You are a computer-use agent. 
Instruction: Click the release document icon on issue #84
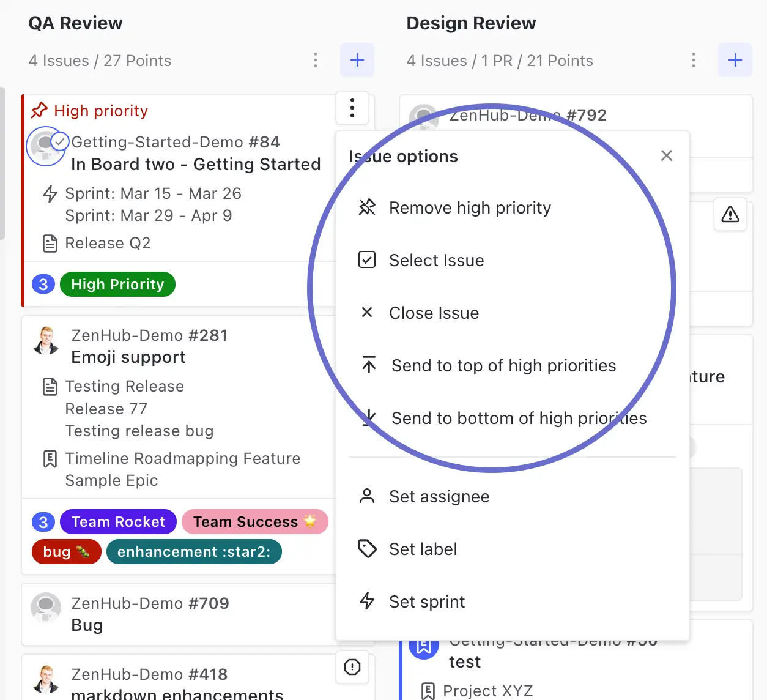click(50, 244)
